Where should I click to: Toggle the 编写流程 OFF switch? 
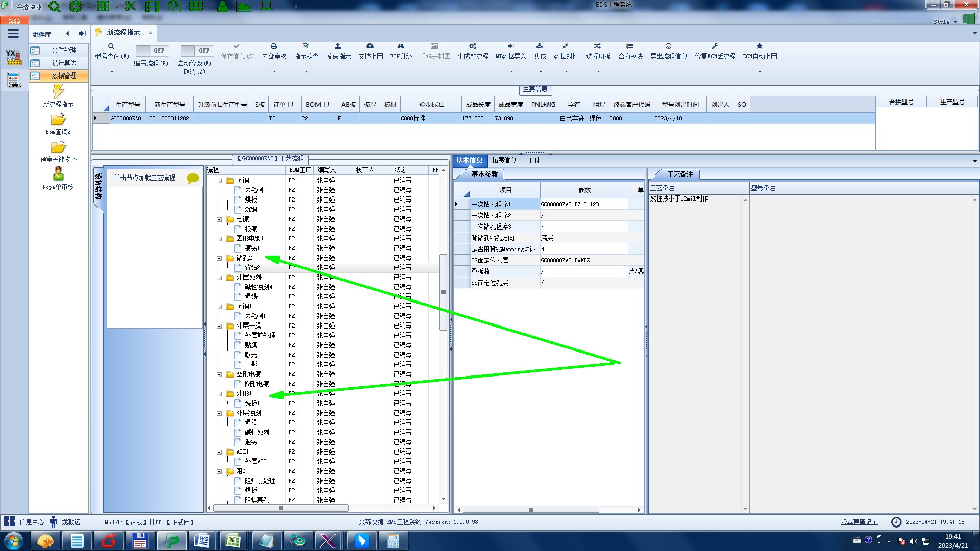pos(152,51)
